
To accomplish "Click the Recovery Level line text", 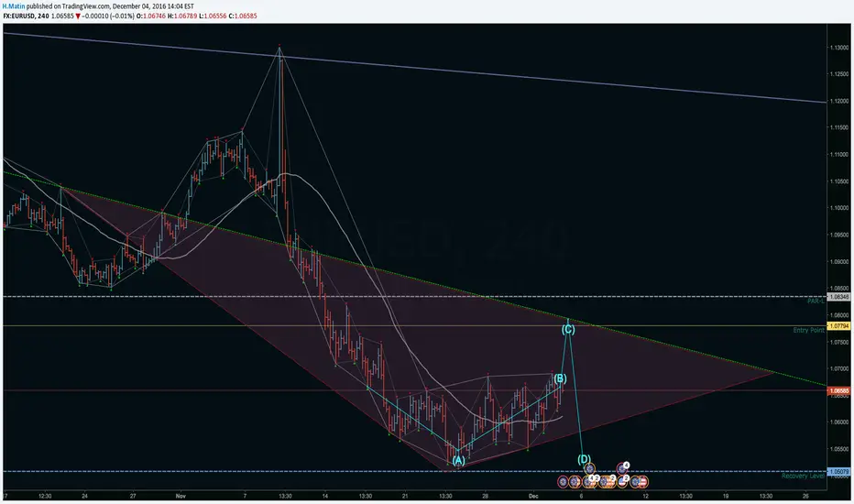I will pos(803,477).
